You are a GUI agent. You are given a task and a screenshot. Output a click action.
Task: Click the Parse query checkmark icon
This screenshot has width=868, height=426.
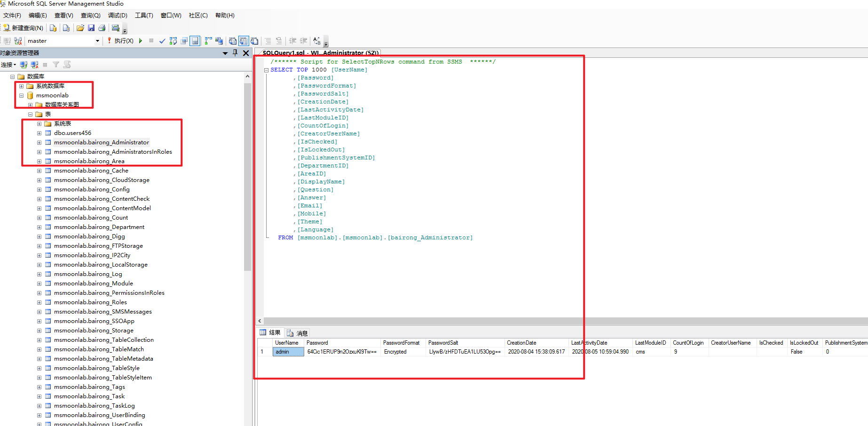[162, 41]
